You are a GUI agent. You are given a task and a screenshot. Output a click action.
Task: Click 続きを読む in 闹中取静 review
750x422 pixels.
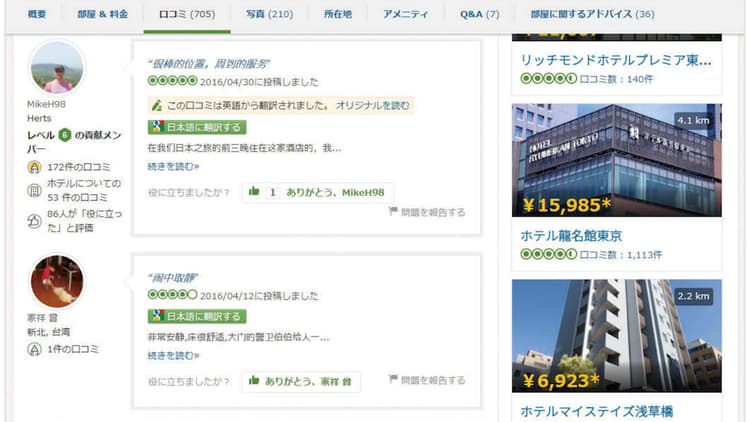(173, 355)
